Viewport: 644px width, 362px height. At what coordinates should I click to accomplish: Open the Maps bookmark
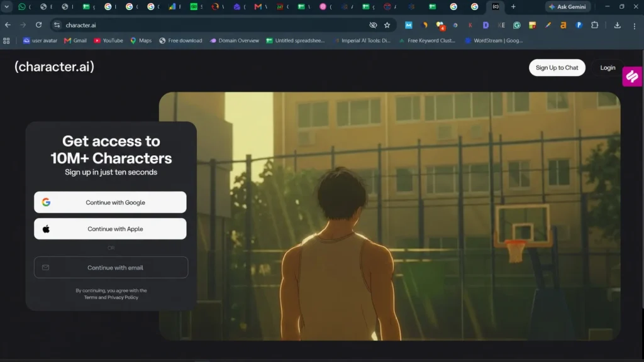point(141,41)
